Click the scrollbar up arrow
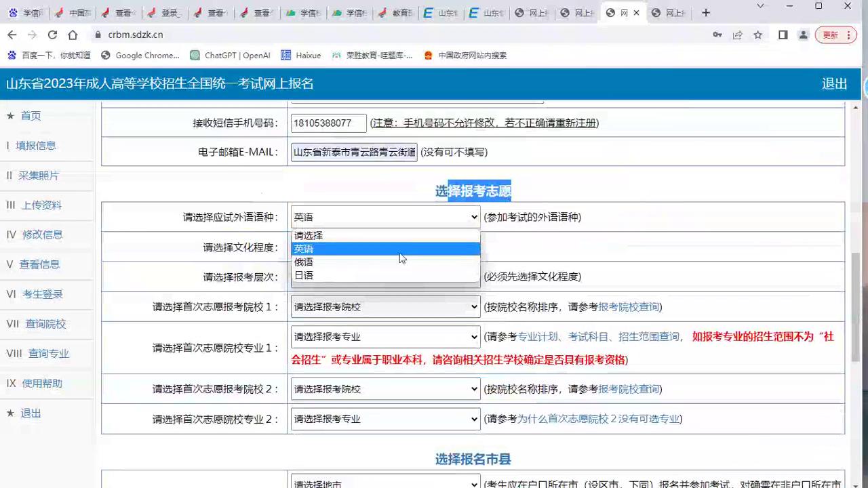Viewport: 868px width, 488px height. click(856, 107)
